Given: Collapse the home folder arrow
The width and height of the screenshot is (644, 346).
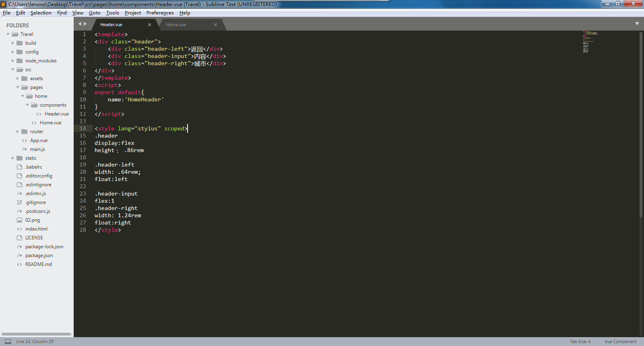Looking at the screenshot, I should [x=23, y=96].
